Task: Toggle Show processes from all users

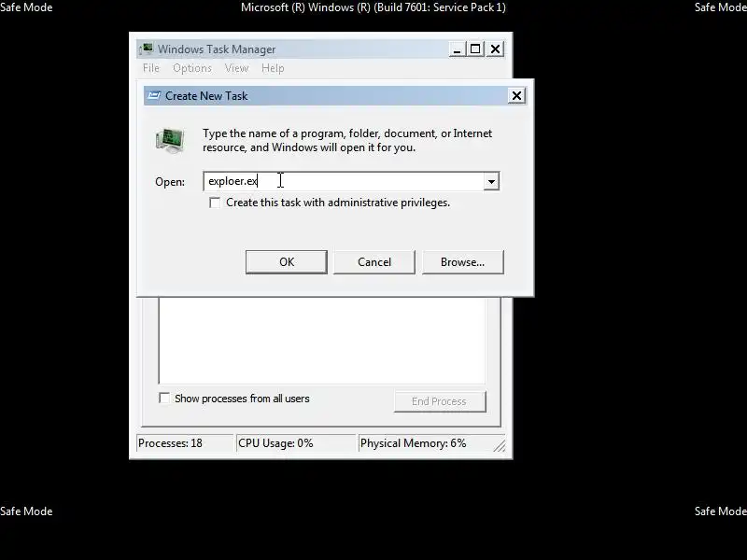Action: click(164, 399)
